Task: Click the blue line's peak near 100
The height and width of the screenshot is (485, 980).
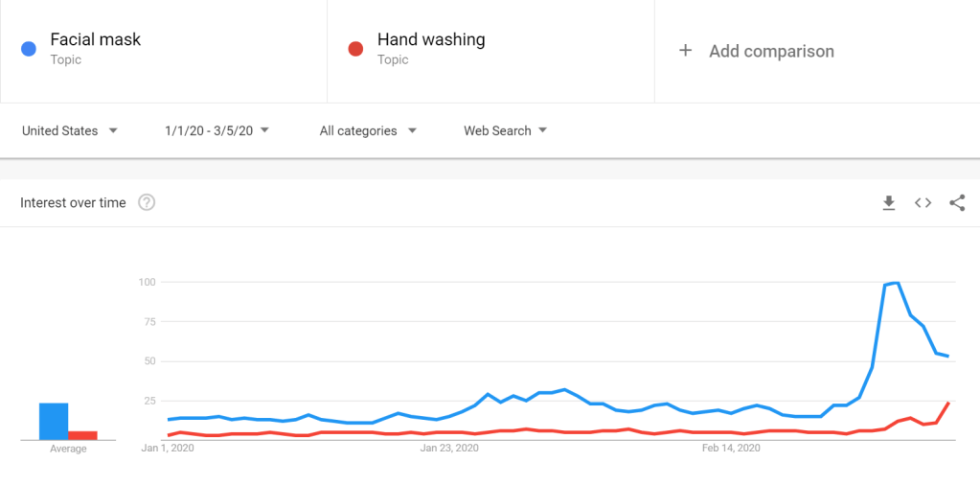Action: (895, 283)
